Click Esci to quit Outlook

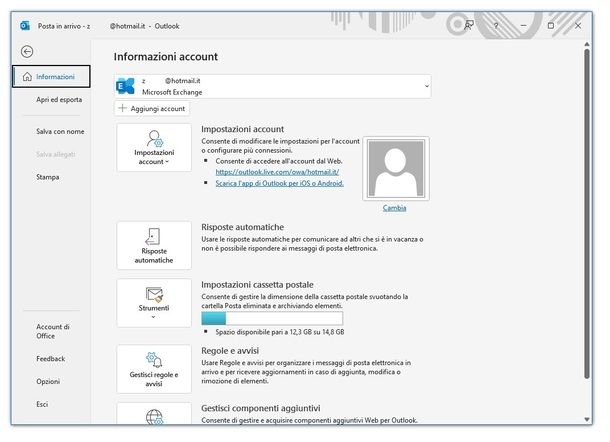(x=42, y=404)
